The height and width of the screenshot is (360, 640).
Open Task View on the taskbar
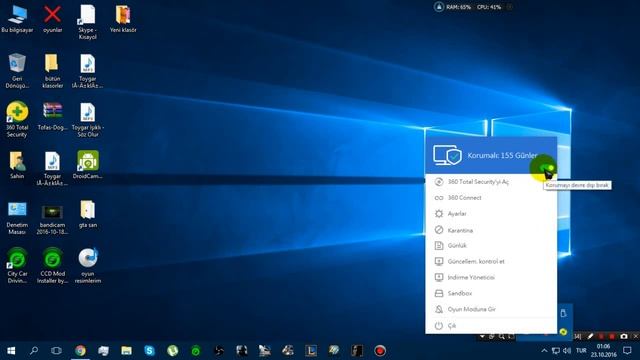pyautogui.click(x=56, y=351)
